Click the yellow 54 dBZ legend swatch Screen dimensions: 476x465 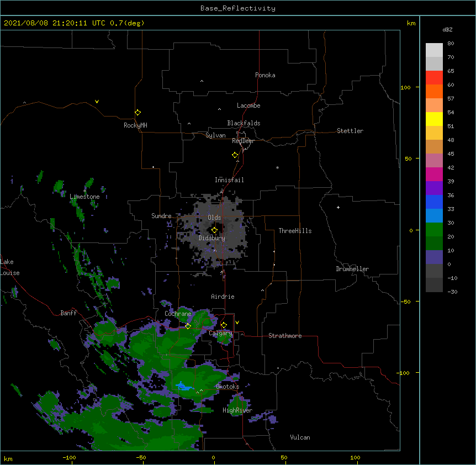(434, 119)
